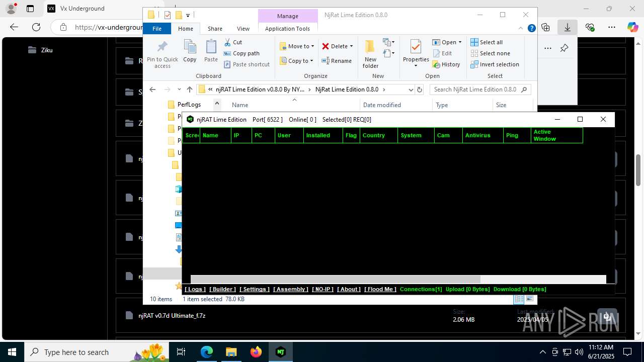Open the Ziku folder in browser sidebar
The height and width of the screenshot is (362, 644).
tap(40, 50)
